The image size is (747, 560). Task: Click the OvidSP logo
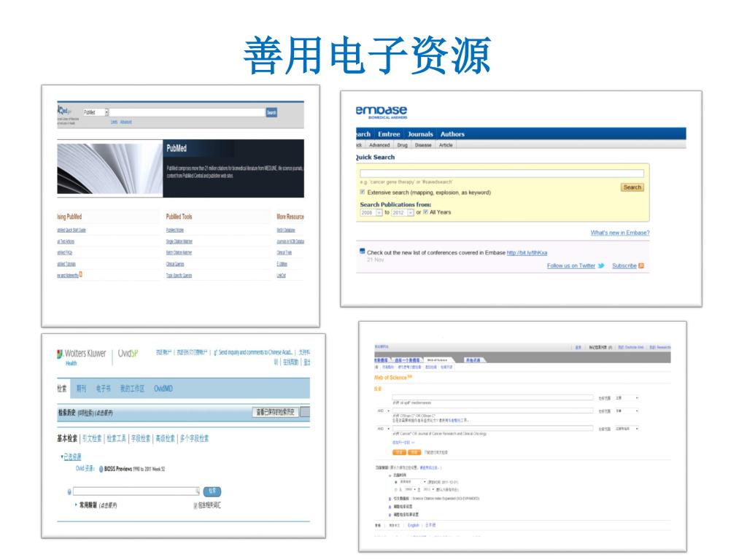pos(128,354)
